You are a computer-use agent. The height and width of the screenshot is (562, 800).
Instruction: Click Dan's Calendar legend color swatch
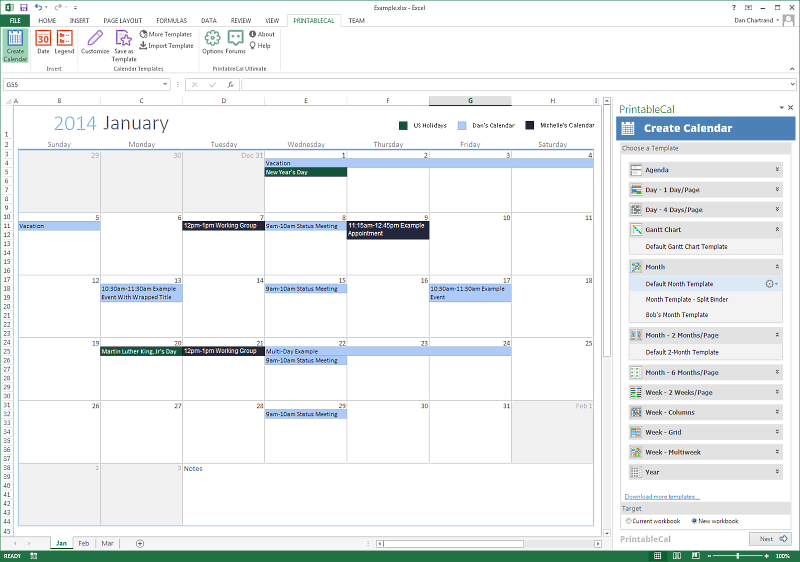click(x=462, y=125)
